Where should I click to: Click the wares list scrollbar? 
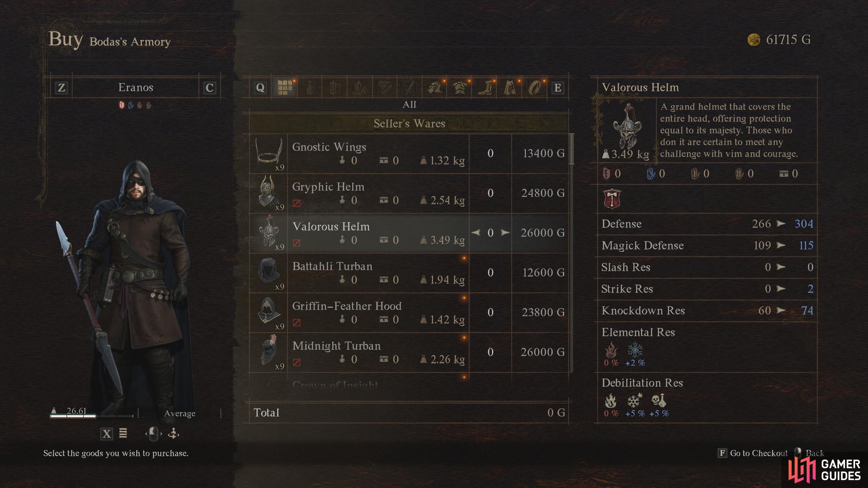point(572,149)
